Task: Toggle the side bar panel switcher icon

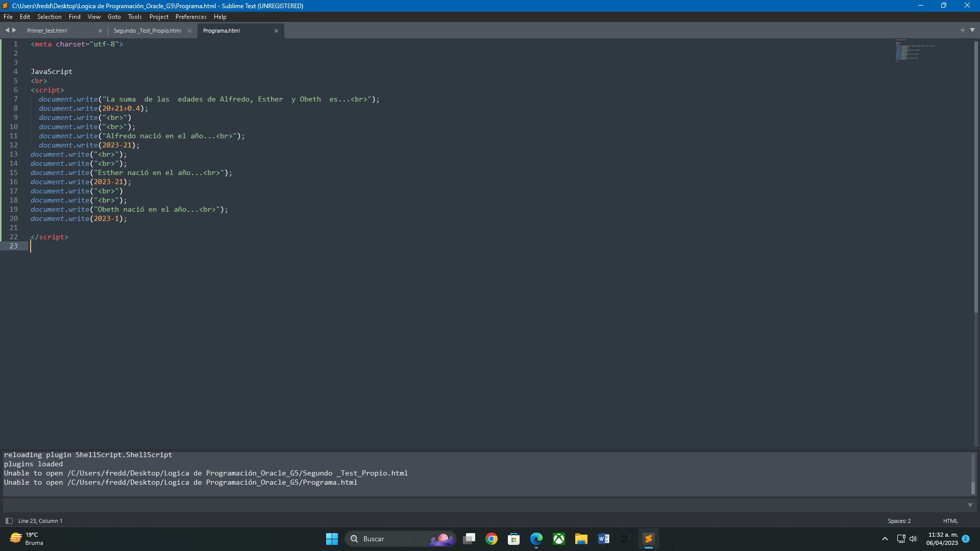Action: click(x=9, y=521)
